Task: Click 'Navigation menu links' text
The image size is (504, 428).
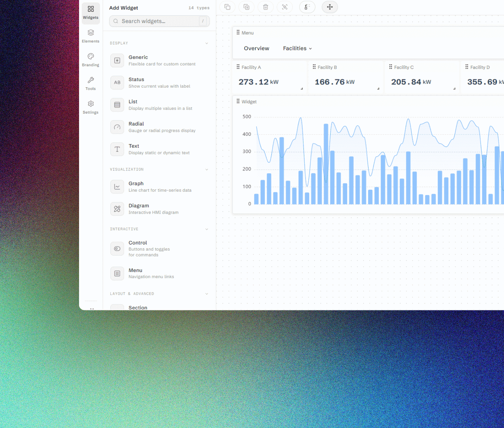Action: tap(151, 277)
